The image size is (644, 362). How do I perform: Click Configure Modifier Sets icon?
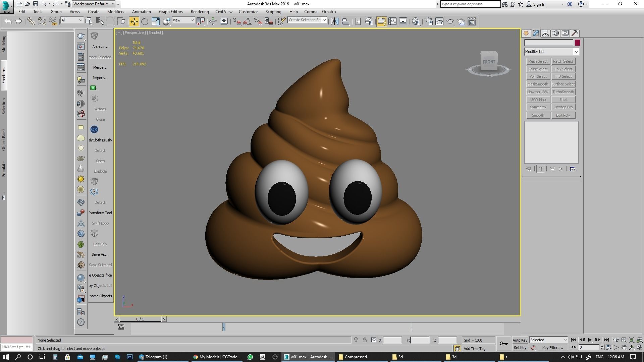click(x=573, y=169)
